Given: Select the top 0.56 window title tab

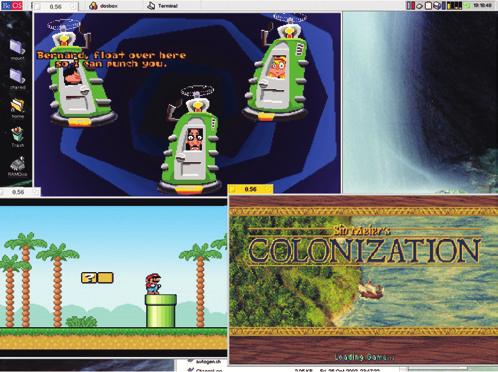Looking at the screenshot, I should (x=55, y=7).
